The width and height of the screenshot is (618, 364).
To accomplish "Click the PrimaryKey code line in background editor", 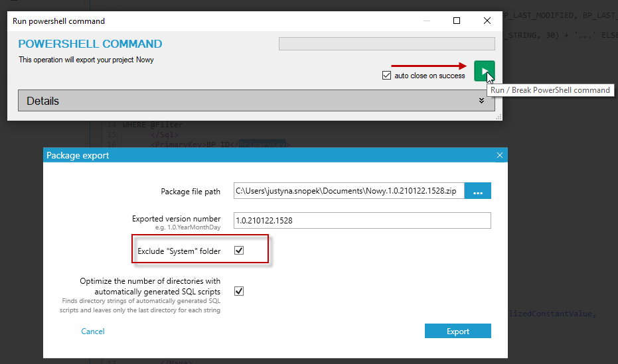I will [x=220, y=145].
